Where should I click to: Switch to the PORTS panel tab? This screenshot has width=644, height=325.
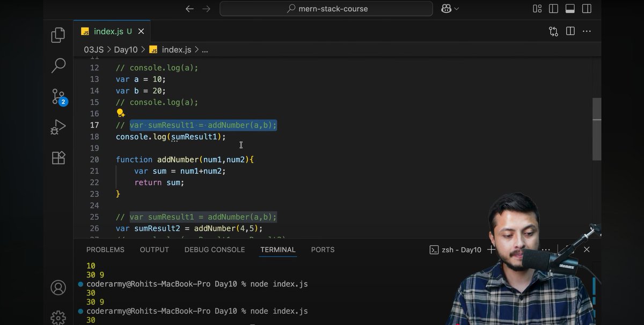(323, 250)
